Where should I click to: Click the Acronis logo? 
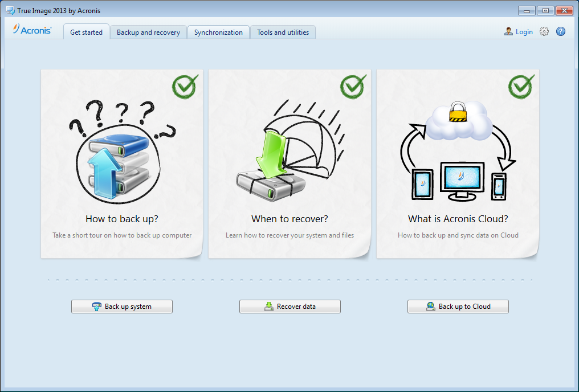point(32,30)
